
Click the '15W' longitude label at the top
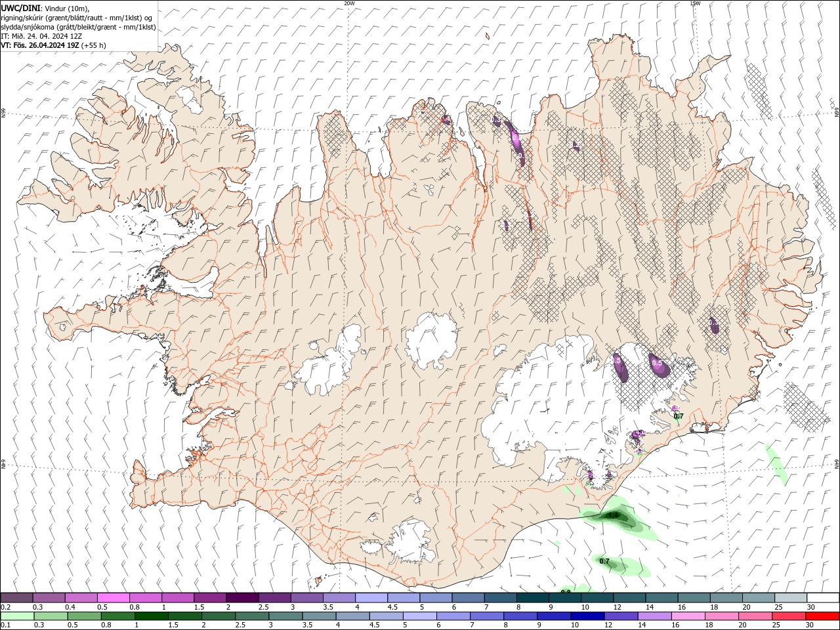(695, 3)
